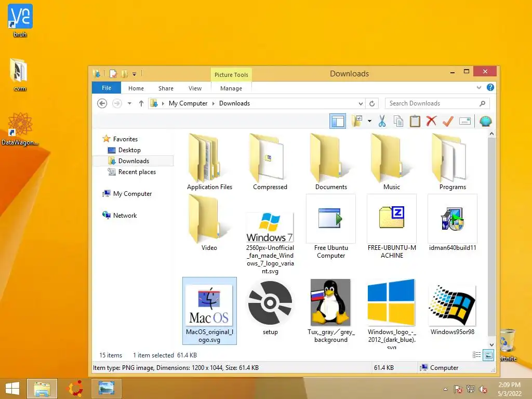Click the scrollbar down arrow
The image size is (532, 399).
click(x=491, y=345)
